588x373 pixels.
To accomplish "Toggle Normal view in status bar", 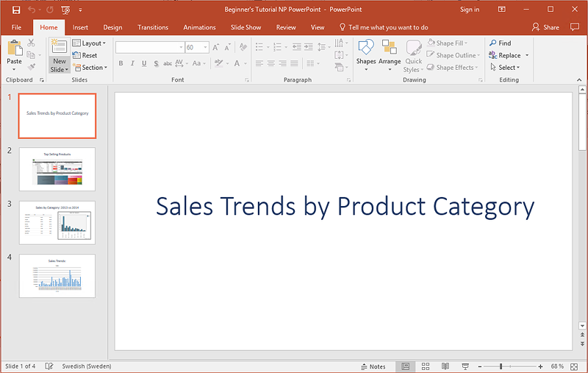I will [406, 366].
